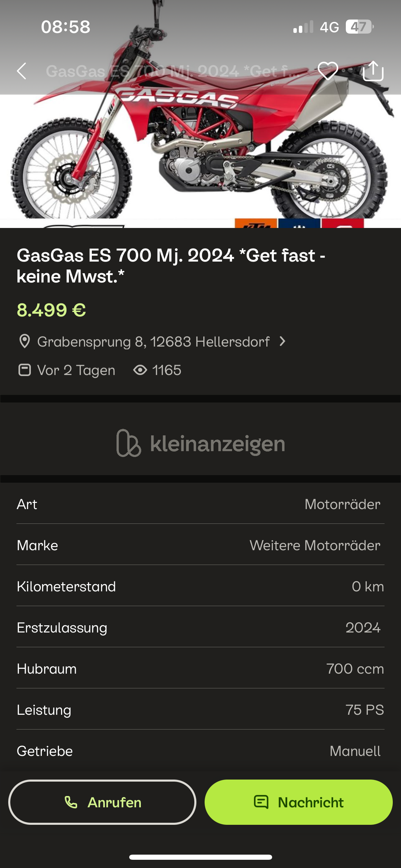
Task: Tap the kleinanzeigen logo icon
Action: coord(129,443)
